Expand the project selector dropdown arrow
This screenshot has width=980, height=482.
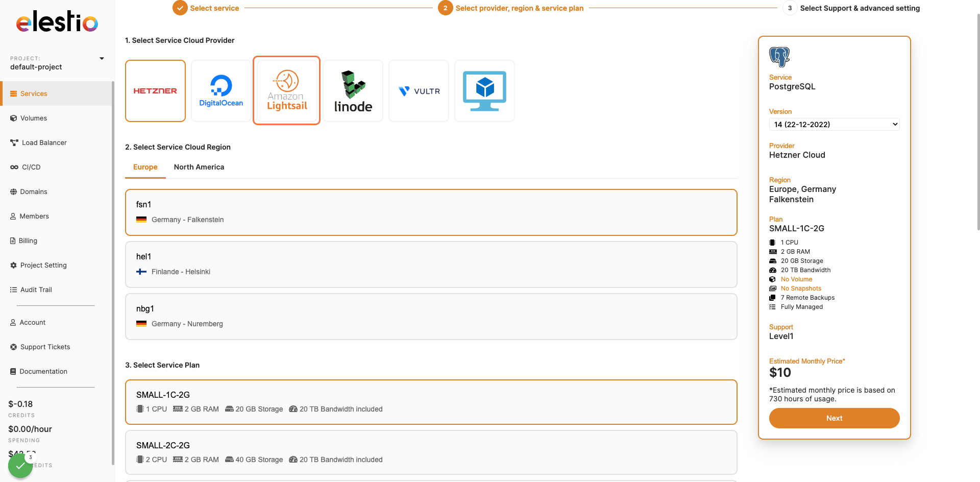tap(102, 59)
